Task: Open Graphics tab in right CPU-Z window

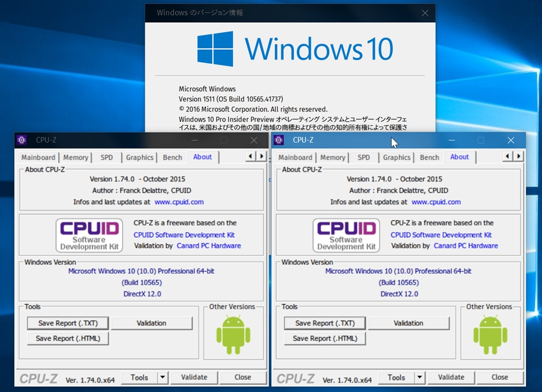Action: click(x=397, y=158)
